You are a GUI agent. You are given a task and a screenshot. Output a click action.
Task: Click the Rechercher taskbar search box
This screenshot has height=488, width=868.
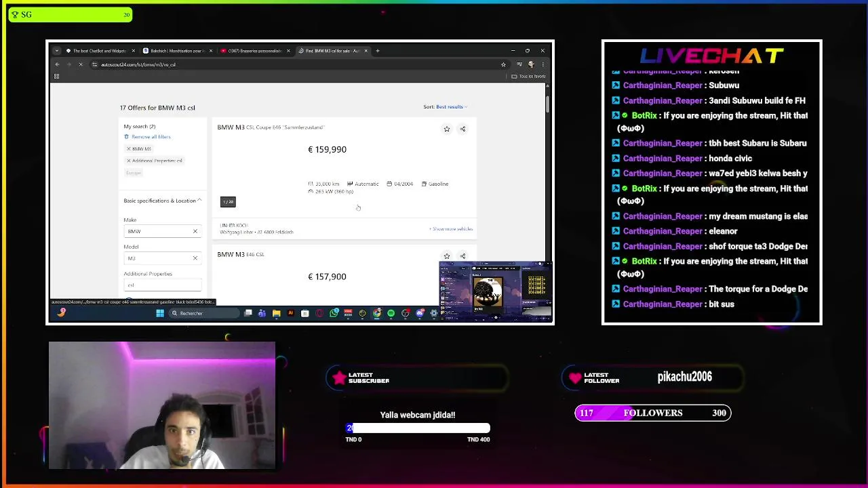[x=203, y=313]
